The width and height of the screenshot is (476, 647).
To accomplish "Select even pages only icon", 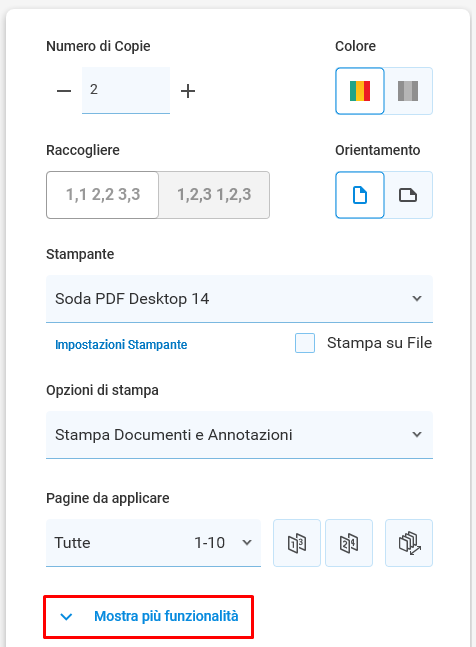I will tap(349, 543).
